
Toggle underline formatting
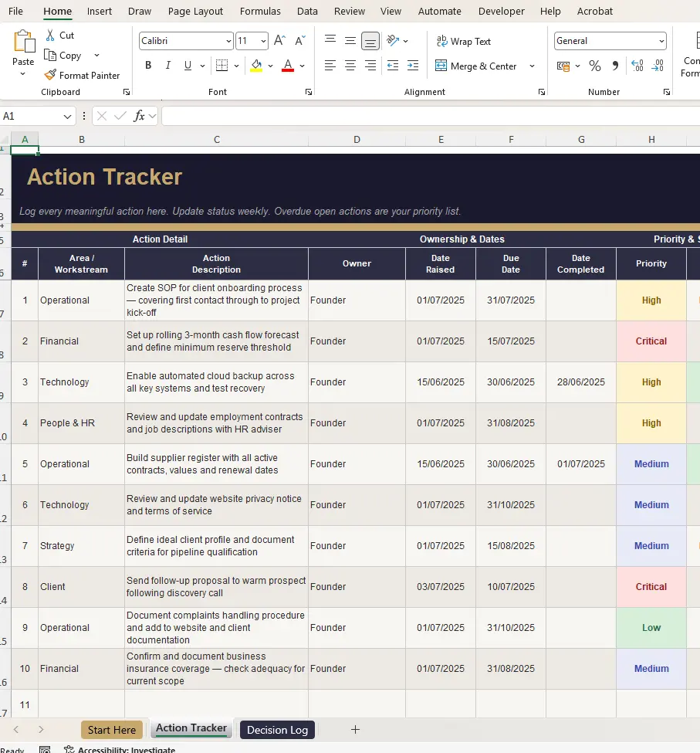pos(188,66)
